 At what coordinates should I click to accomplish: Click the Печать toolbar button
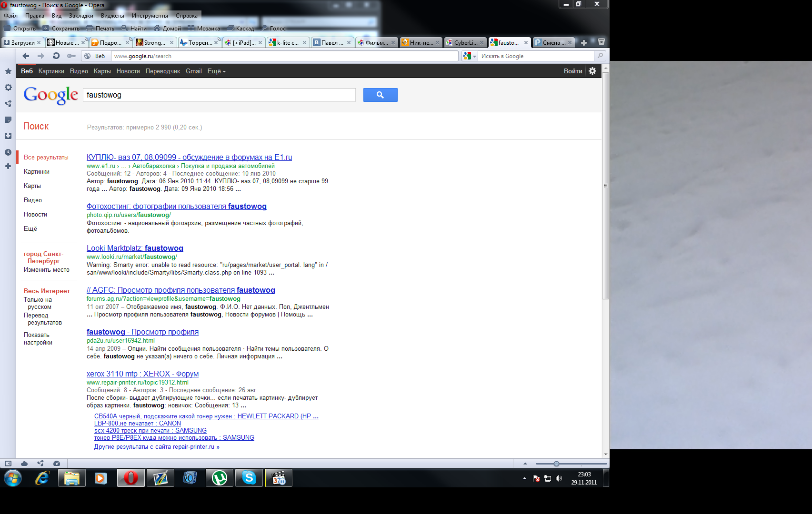(x=100, y=29)
